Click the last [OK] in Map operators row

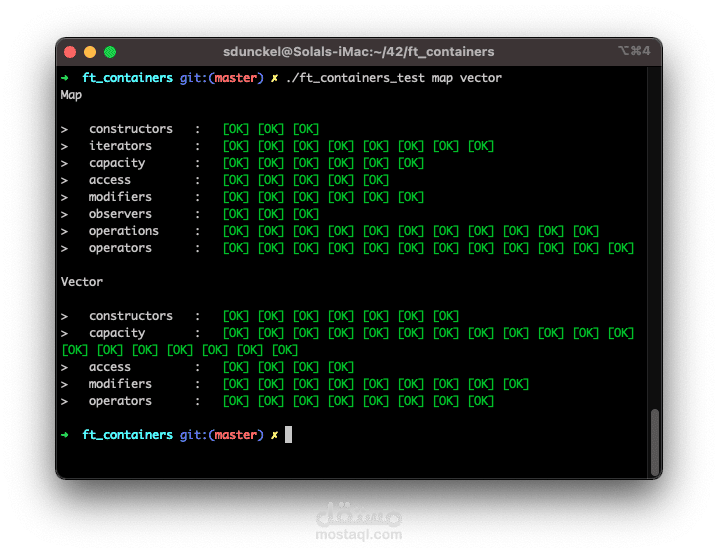tap(621, 248)
